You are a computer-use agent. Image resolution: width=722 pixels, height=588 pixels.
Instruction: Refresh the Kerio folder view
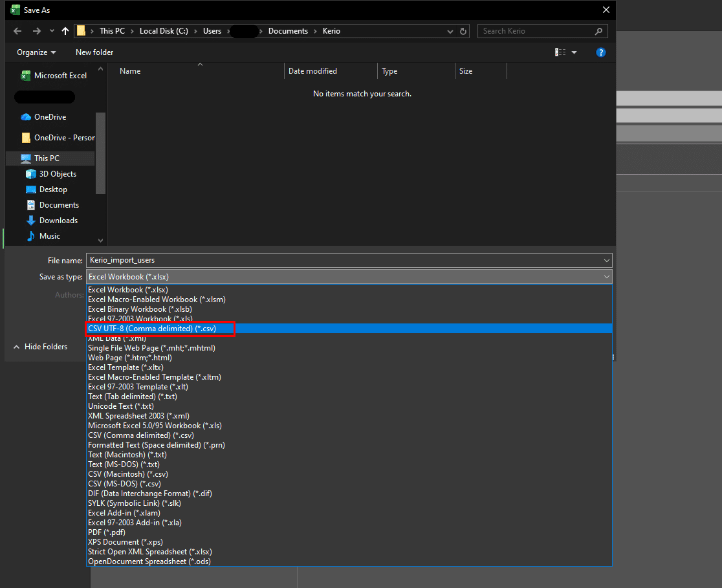click(463, 31)
